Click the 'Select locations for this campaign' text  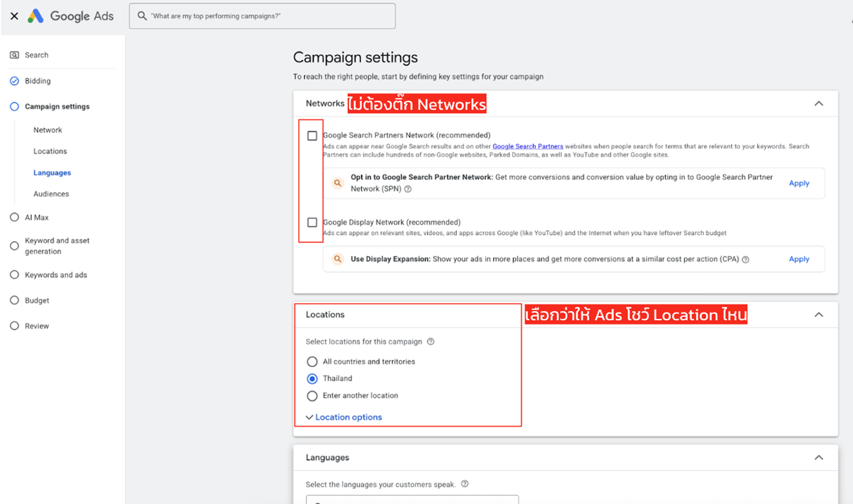(x=364, y=342)
